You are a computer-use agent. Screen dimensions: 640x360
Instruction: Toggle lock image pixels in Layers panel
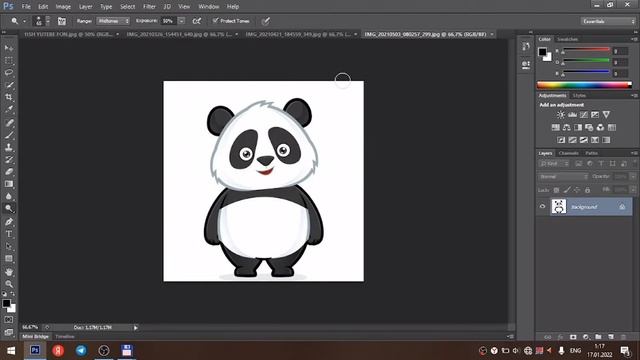(x=567, y=190)
